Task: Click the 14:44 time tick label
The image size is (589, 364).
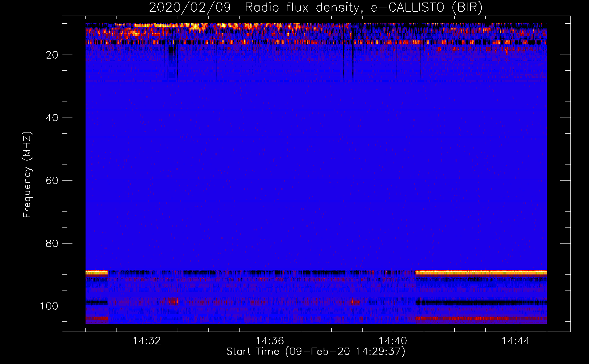Action: click(516, 341)
